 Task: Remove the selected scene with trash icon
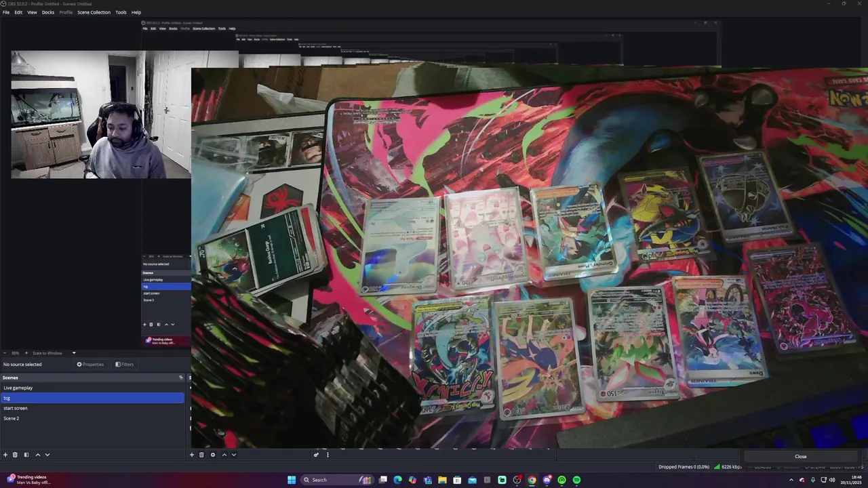(15, 455)
